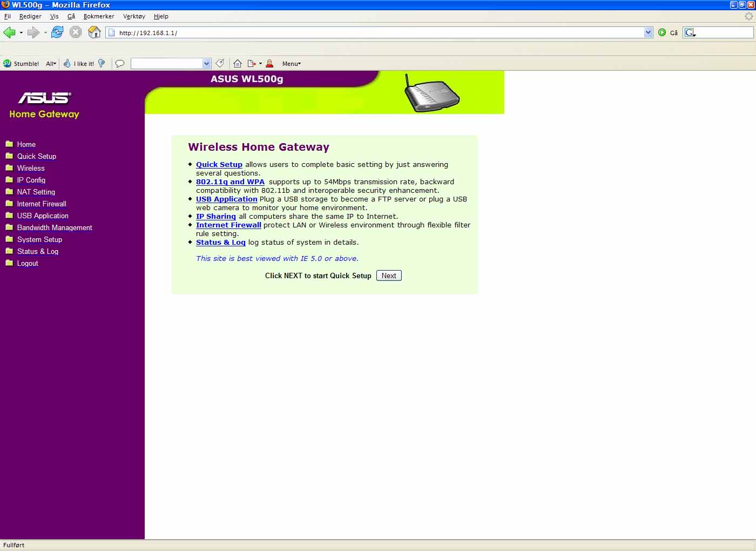Click the grey Stop loading icon
The image size is (756, 551).
(76, 32)
